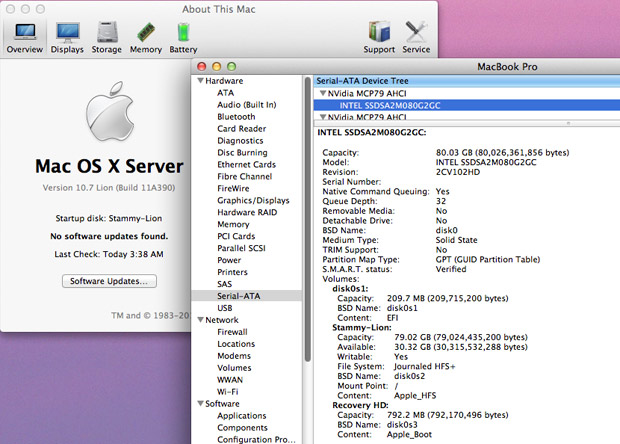Select Fibre Channel in the sidebar

tap(244, 176)
